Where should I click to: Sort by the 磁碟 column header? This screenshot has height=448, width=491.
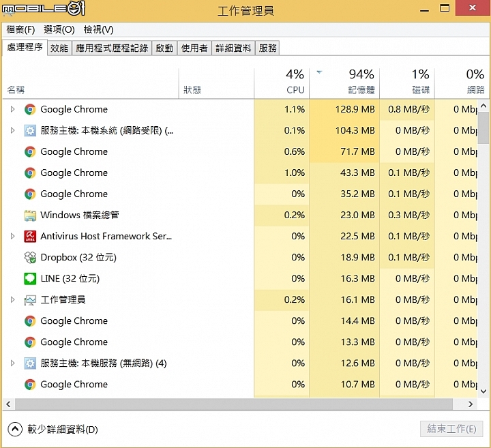pos(407,83)
